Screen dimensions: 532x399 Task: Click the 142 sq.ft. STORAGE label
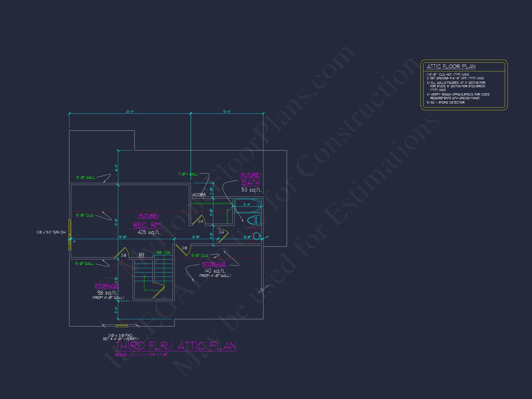(214, 264)
